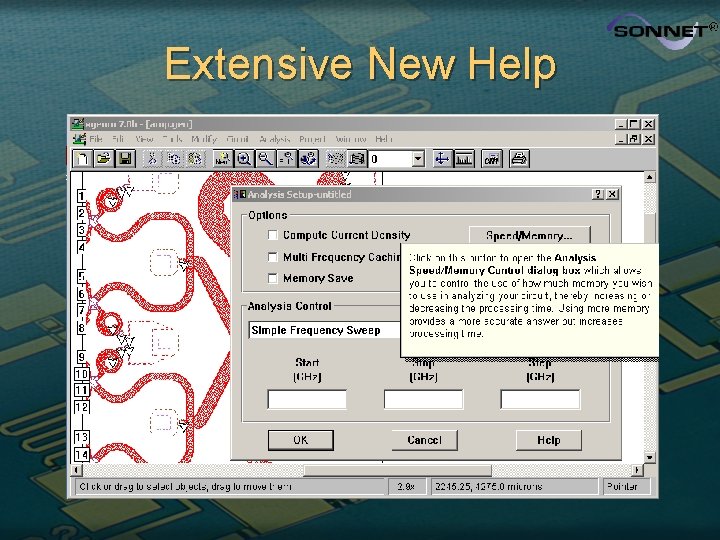
Task: Open the Edit menu
Action: point(118,139)
